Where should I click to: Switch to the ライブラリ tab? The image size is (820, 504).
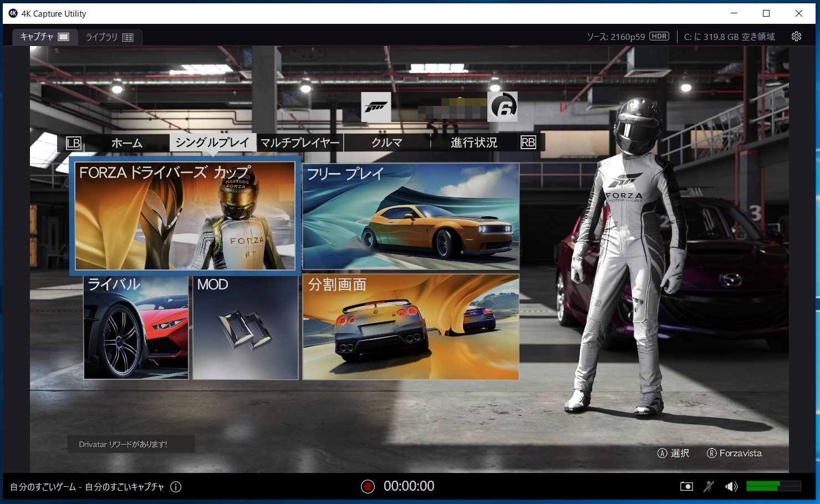[x=109, y=37]
